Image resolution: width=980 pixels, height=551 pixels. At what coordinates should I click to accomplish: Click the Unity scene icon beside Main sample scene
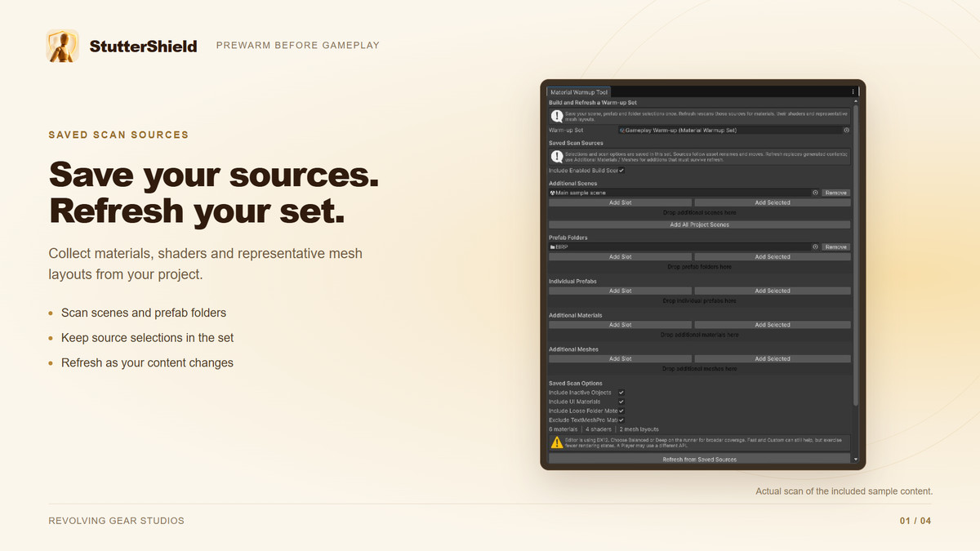[x=552, y=193]
